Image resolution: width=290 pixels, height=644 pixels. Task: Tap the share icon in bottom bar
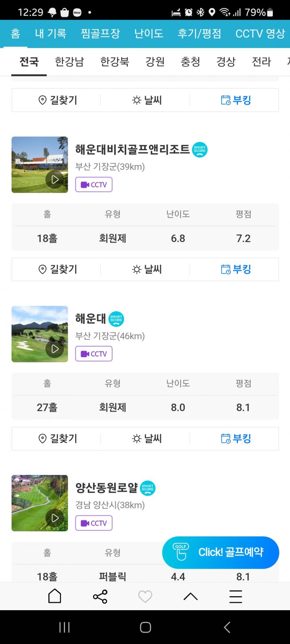coord(100,596)
